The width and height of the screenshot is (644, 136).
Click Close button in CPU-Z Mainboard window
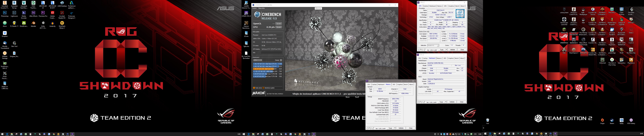tap(461, 102)
